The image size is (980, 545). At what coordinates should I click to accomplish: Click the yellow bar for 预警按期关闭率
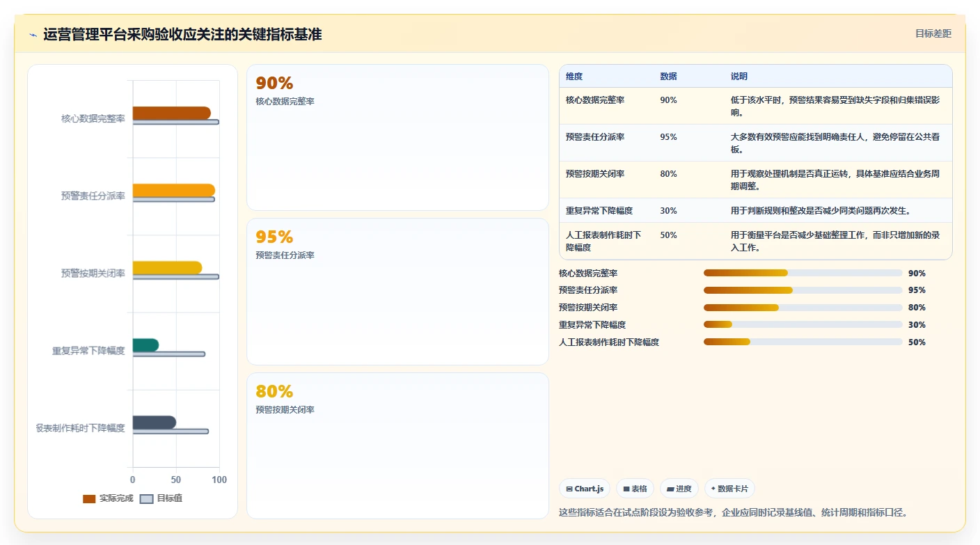(167, 267)
